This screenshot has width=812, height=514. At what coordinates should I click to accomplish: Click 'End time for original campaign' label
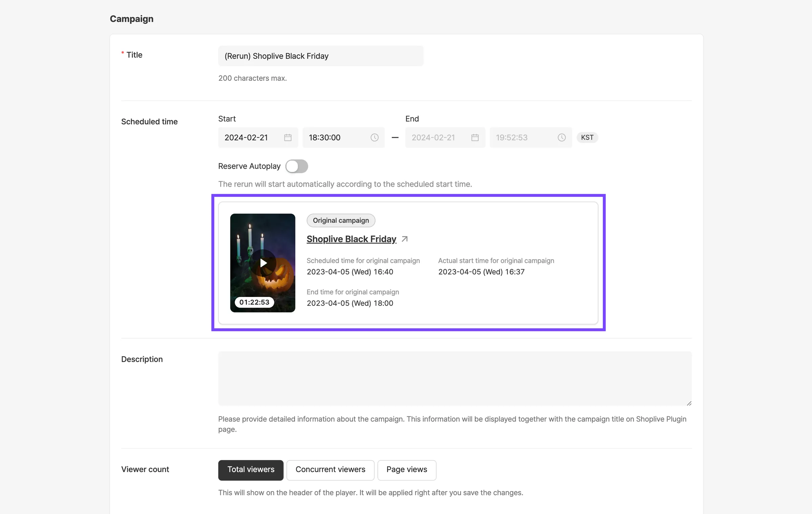[353, 292]
